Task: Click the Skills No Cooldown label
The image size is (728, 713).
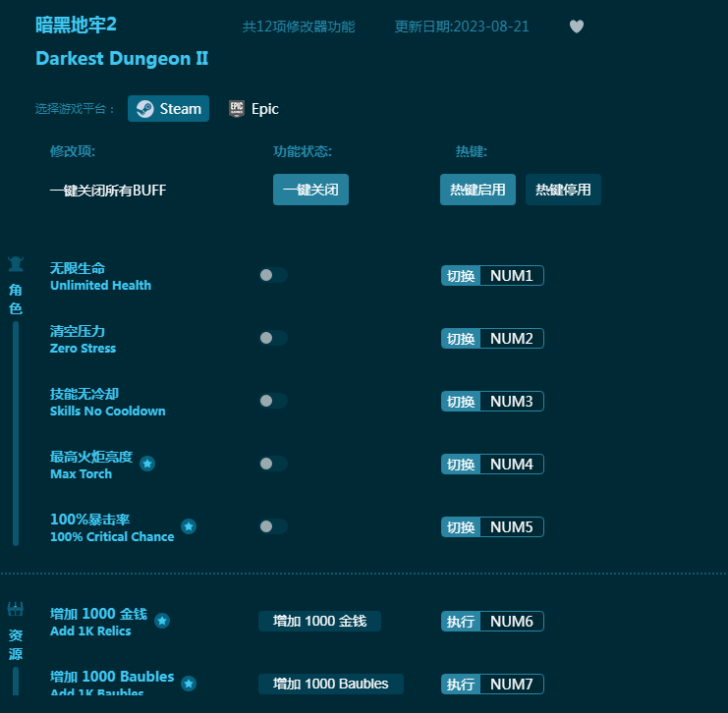Action: point(108,411)
